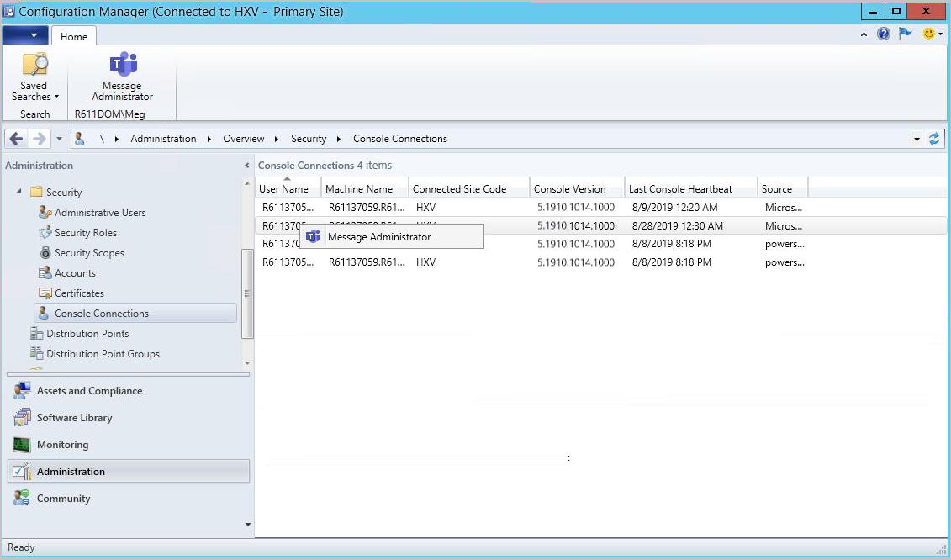Select the Distribution Point Groups node label
Image resolution: width=951 pixels, height=560 pixels.
coord(103,354)
